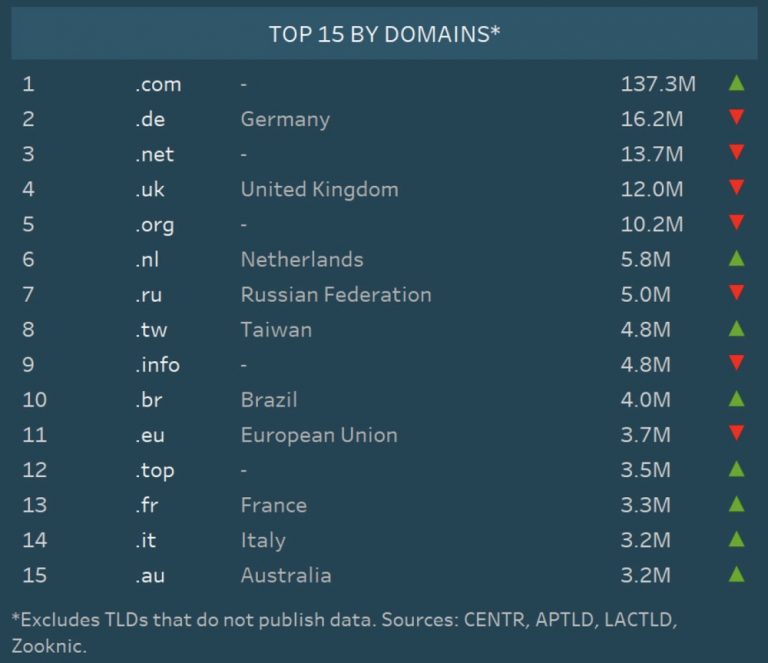
Task: Click the red down arrow for .info
Action: (737, 364)
